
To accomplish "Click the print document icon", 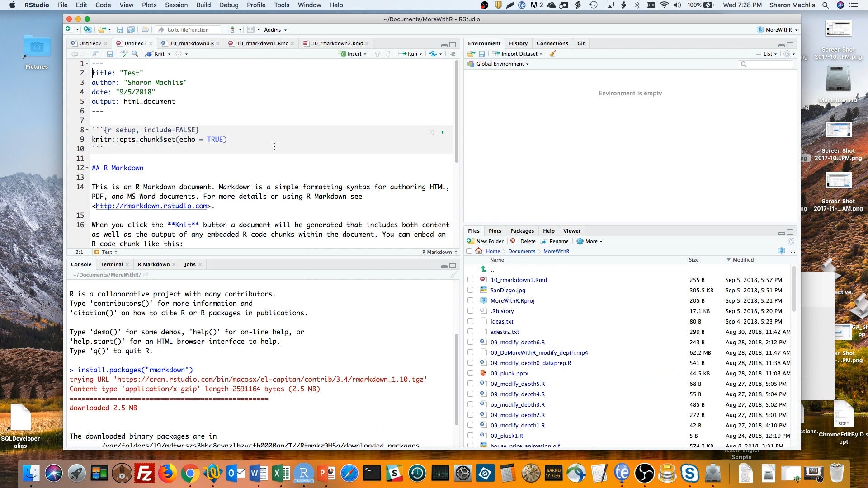I will (x=145, y=29).
